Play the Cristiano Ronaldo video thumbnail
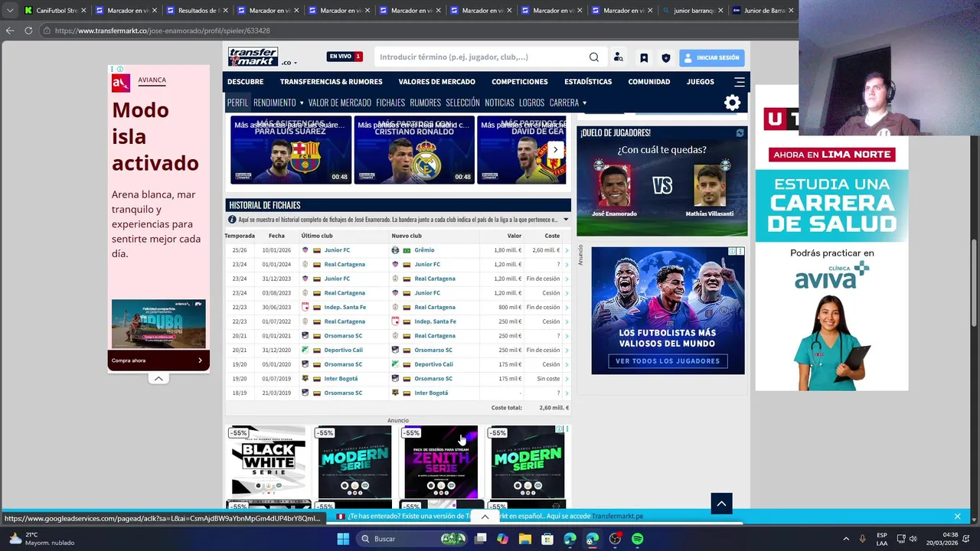The image size is (980, 551). click(414, 150)
